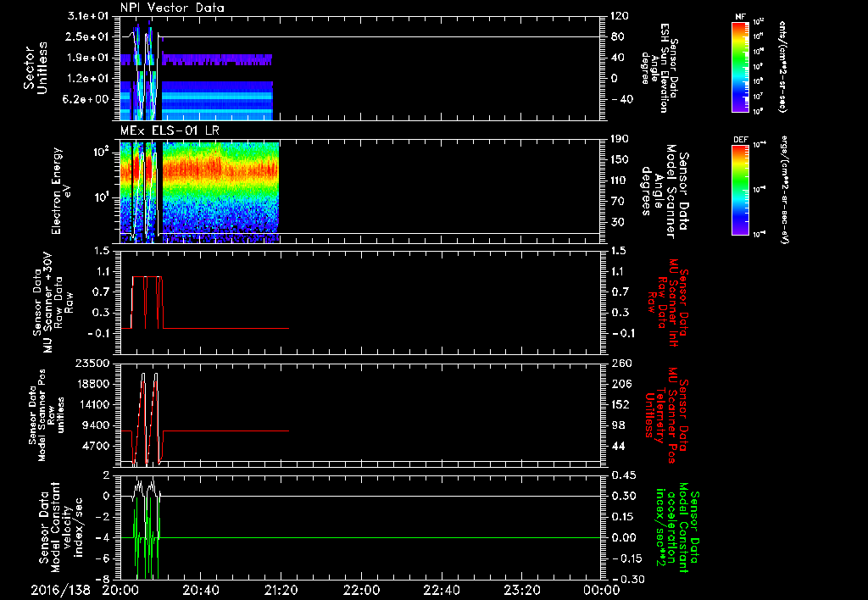
Task: Click the '-8' velocity tick label
Action: tap(103, 579)
